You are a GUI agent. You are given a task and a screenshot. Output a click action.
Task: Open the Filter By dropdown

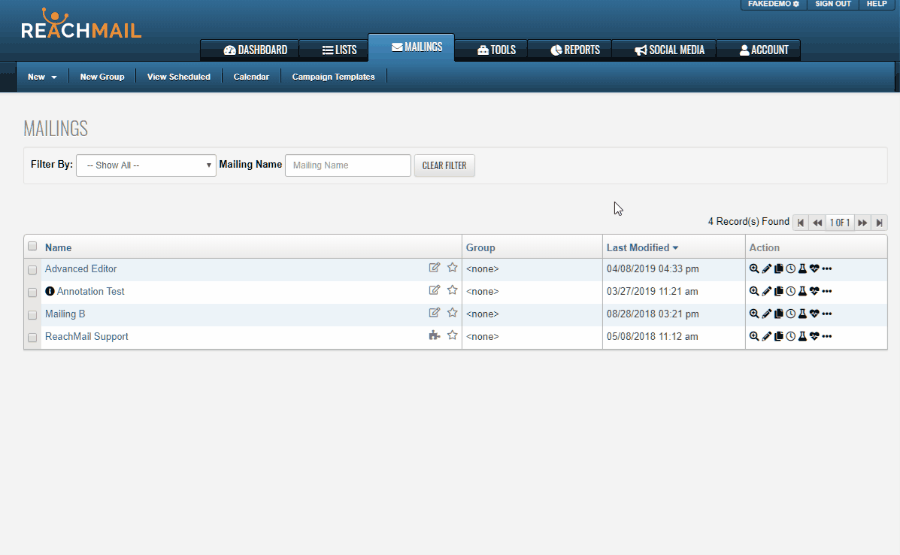coord(146,165)
